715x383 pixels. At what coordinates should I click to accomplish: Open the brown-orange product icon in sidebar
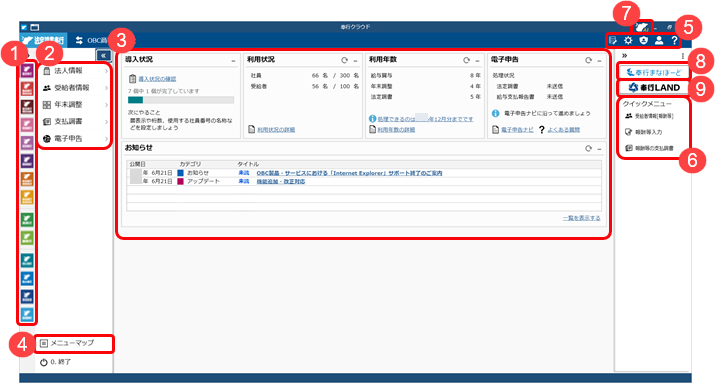coord(27,179)
